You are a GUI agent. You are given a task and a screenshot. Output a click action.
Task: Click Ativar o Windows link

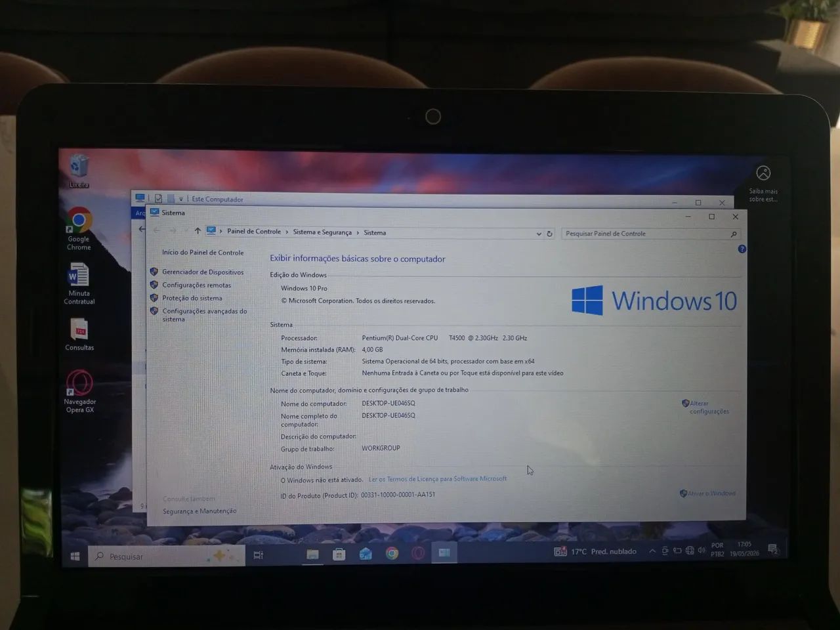[711, 493]
